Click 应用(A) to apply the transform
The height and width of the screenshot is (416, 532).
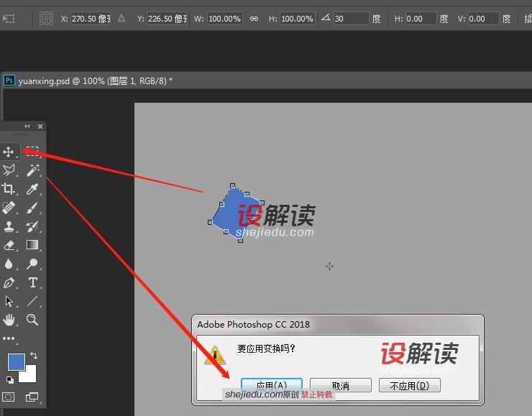[x=272, y=385]
